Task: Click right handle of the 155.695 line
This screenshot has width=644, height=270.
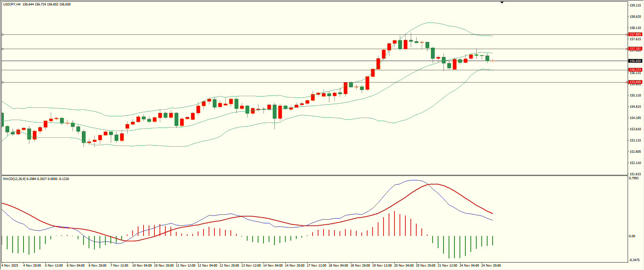Action: click(627, 82)
